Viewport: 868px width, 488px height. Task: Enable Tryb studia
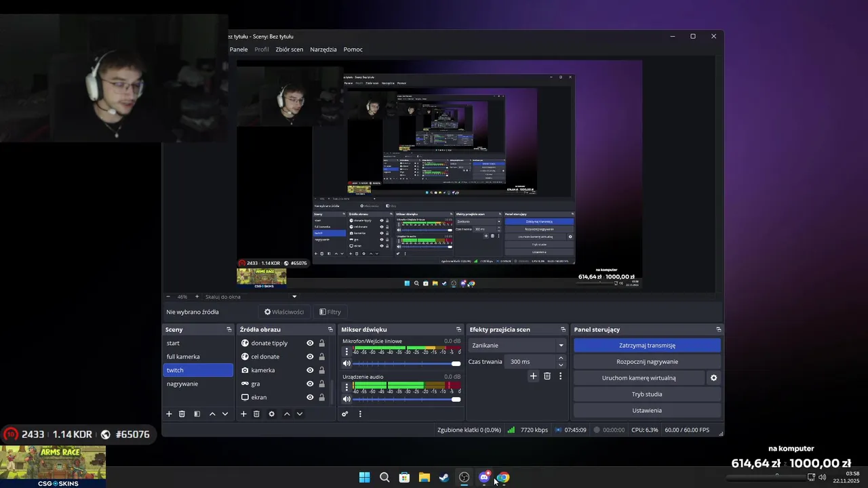click(x=647, y=394)
